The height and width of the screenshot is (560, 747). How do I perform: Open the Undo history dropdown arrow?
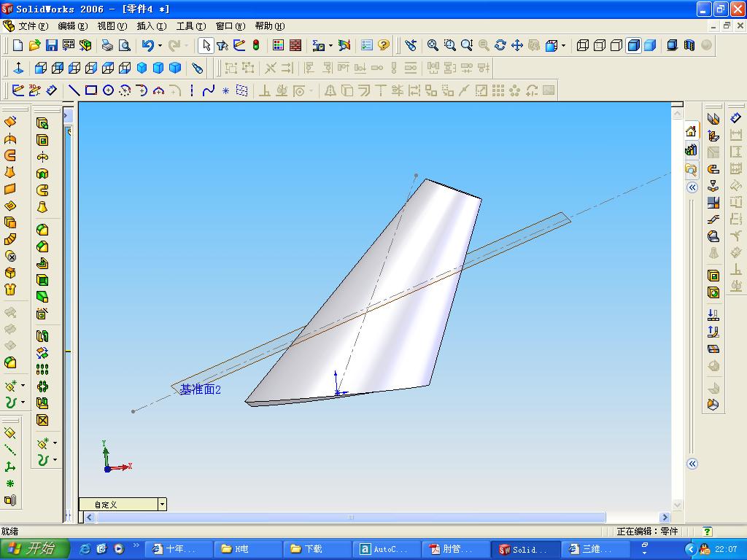(160, 46)
